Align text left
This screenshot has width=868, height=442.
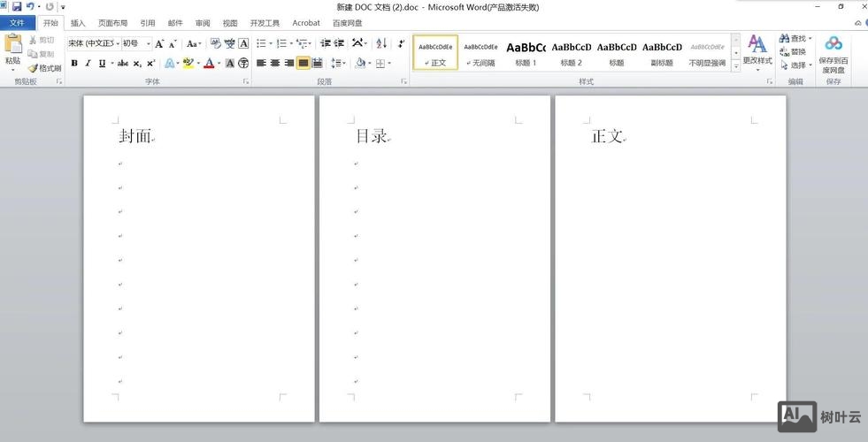(x=261, y=63)
